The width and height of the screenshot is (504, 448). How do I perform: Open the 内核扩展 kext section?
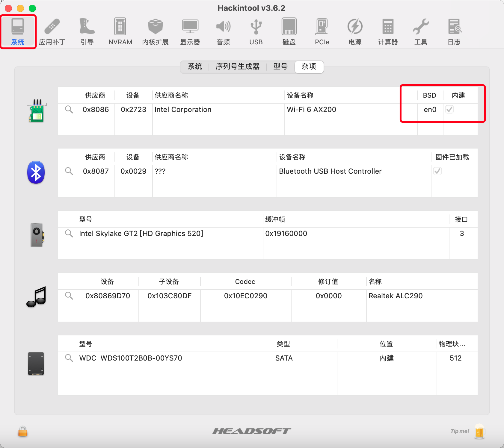155,31
